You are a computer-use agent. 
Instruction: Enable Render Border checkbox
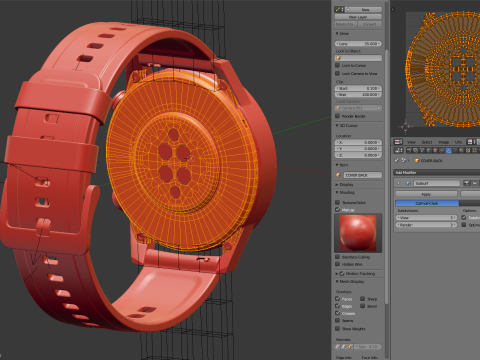tap(337, 116)
